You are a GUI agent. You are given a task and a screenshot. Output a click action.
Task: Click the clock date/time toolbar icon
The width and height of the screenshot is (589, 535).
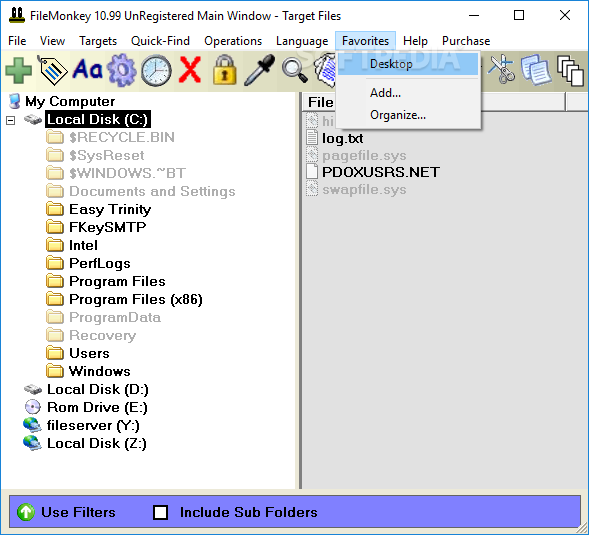point(156,71)
